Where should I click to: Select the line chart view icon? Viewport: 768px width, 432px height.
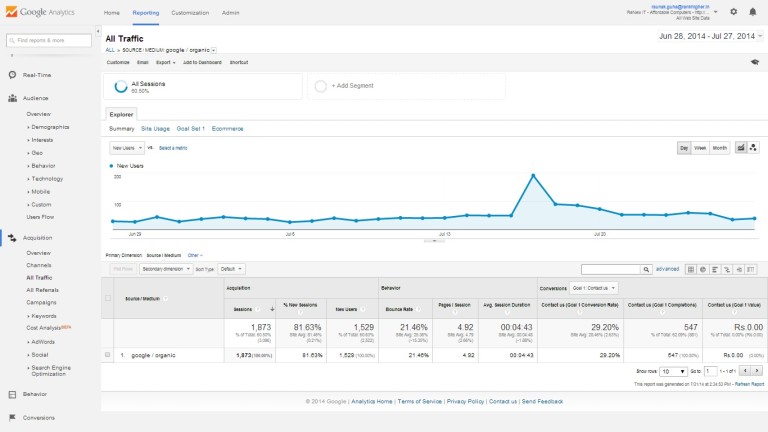(741, 147)
